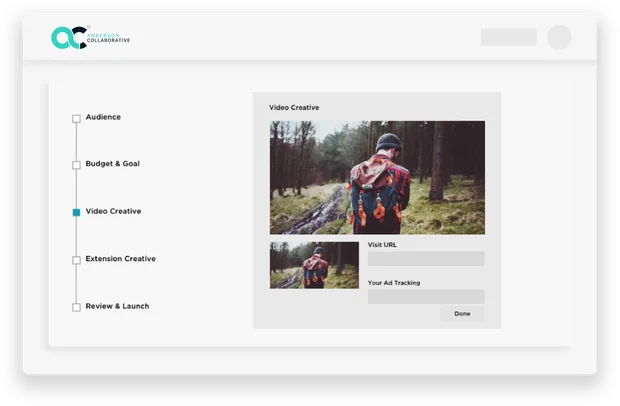Screen dimensions: 620x406
Task: Toggle the Video Creative step marker
Action: pos(76,212)
